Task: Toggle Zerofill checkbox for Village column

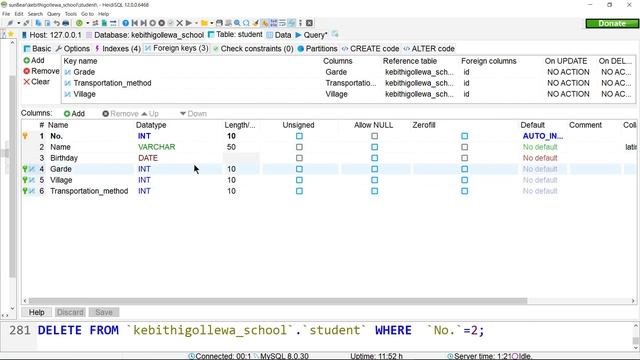Action: 464,180
